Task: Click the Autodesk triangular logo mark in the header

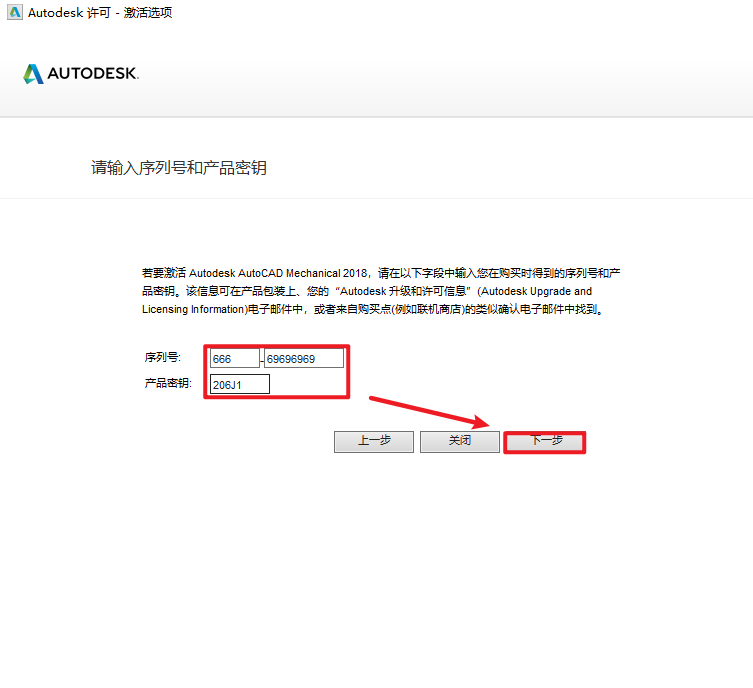Action: 33,74
